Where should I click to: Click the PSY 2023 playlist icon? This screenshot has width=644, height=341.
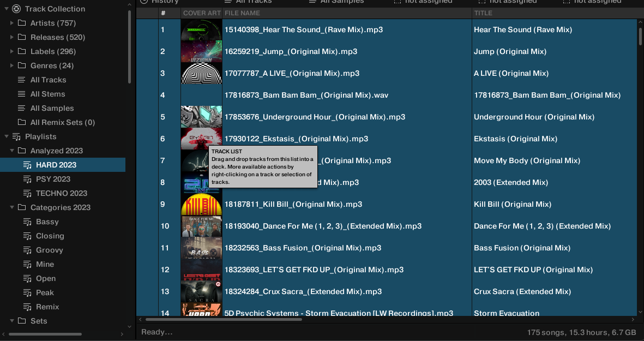[x=27, y=180]
